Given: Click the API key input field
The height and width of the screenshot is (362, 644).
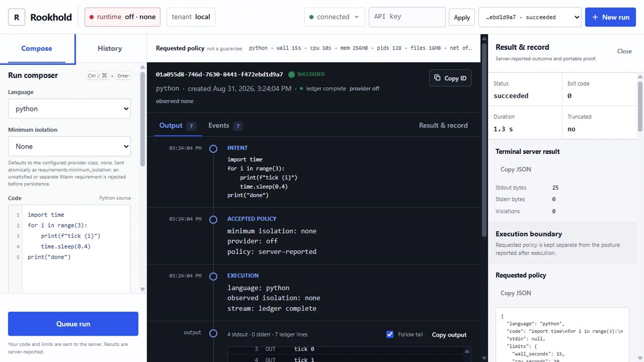Looking at the screenshot, I should [x=407, y=17].
